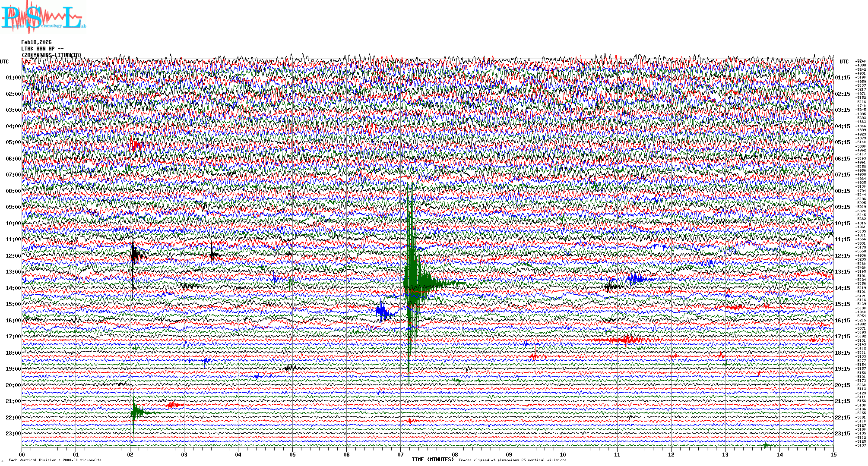This screenshot has height=466, width=868.
Task: Click the TIME (MINUTES) axis title
Action: click(433, 460)
